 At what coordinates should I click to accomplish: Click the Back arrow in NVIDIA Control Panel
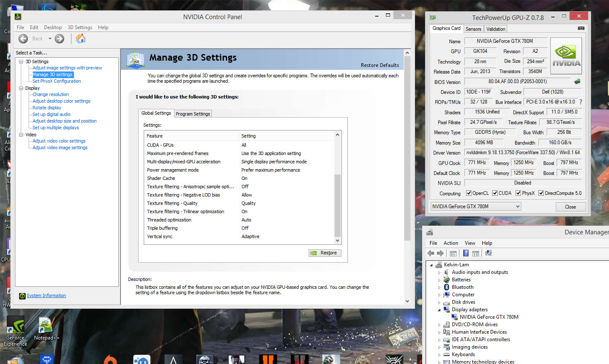click(x=23, y=39)
